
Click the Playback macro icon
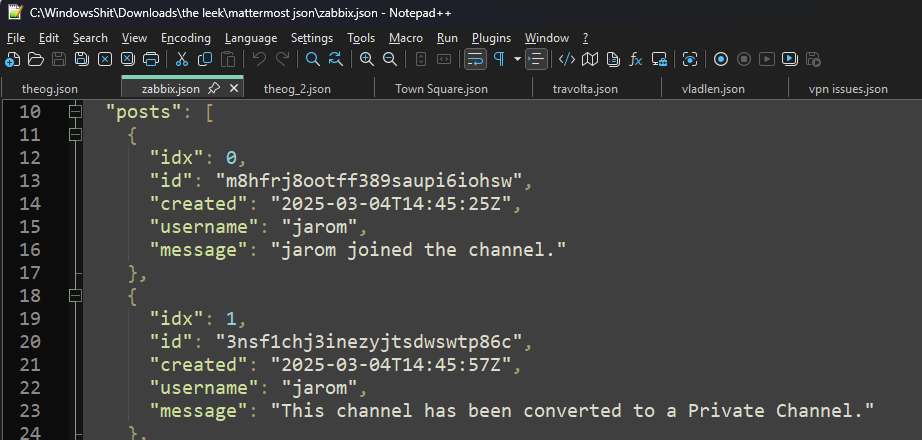coord(767,59)
